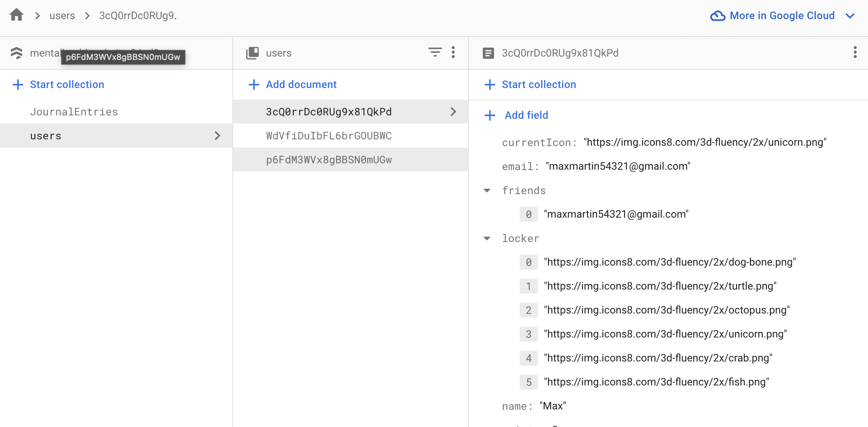Click users breadcrumb link

[x=62, y=16]
